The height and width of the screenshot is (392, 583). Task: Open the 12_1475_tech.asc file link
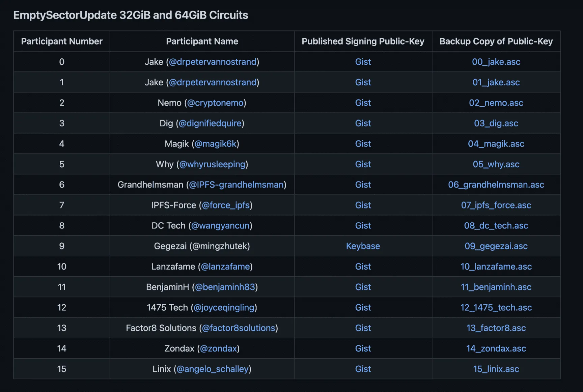(496, 308)
